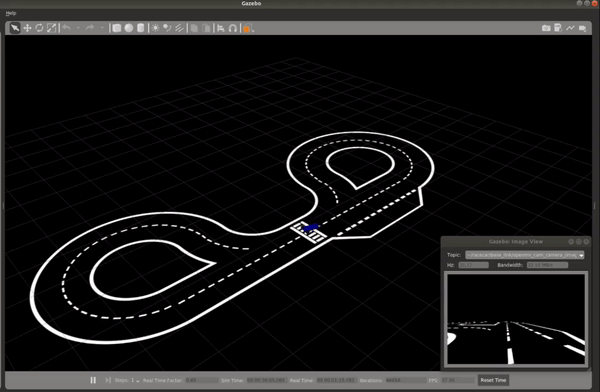Click the Sim Time value field
The height and width of the screenshot is (392, 600).
point(266,380)
